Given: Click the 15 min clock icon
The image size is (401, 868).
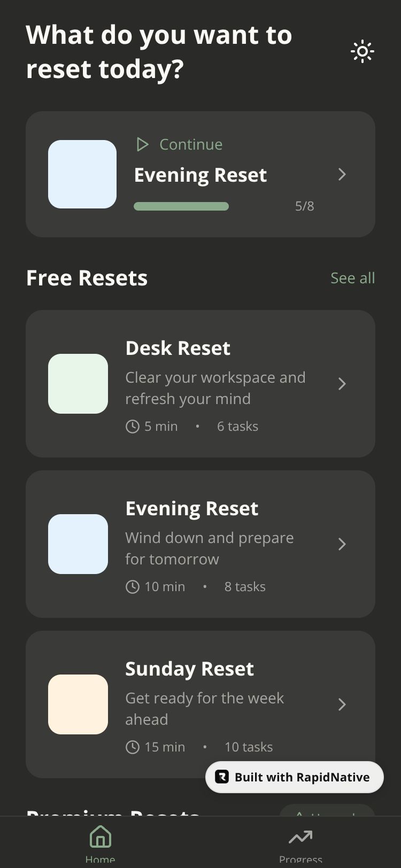Looking at the screenshot, I should 132,747.
